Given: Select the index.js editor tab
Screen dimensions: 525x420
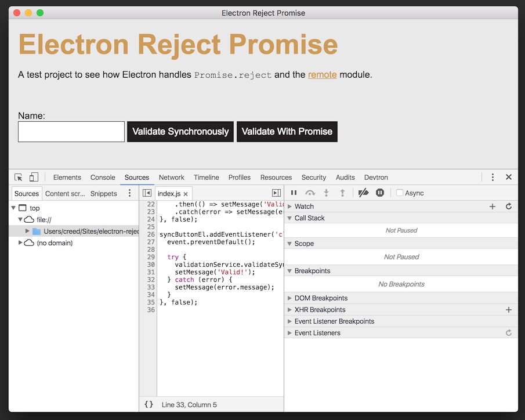Looking at the screenshot, I should pyautogui.click(x=169, y=194).
